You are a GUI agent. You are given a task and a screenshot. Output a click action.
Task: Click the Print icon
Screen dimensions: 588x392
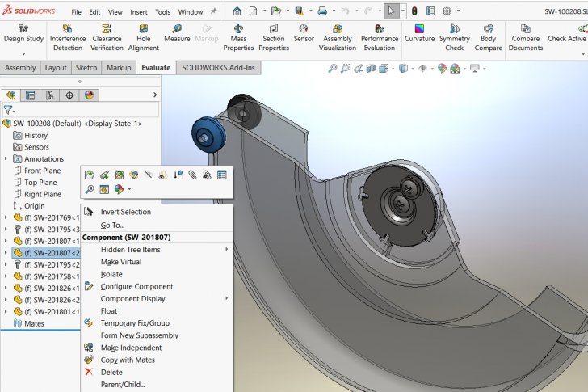pos(322,11)
